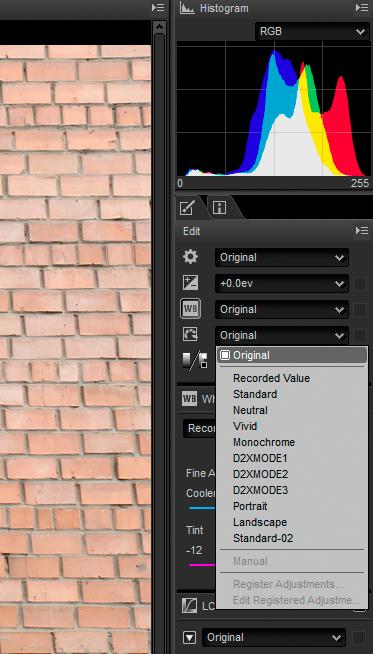Choose Monochrome picture control
The image size is (373, 654).
(x=292, y=442)
